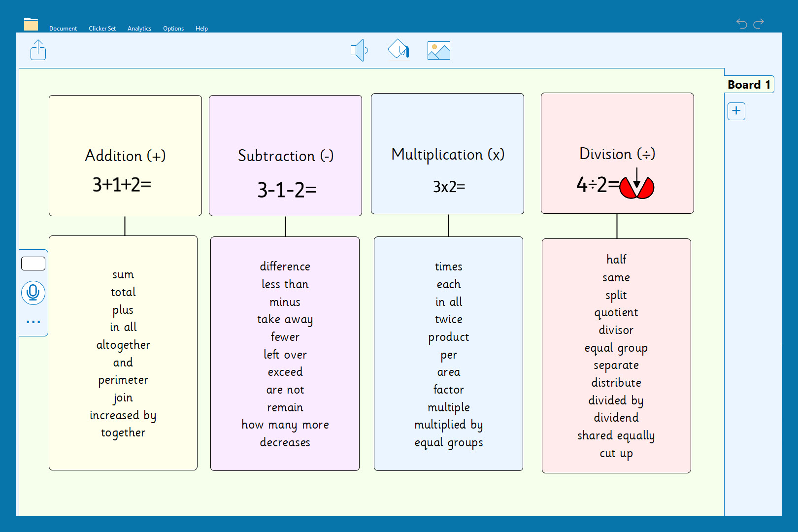The image size is (798, 532).
Task: Click the Share/export icon
Action: pyautogui.click(x=38, y=50)
